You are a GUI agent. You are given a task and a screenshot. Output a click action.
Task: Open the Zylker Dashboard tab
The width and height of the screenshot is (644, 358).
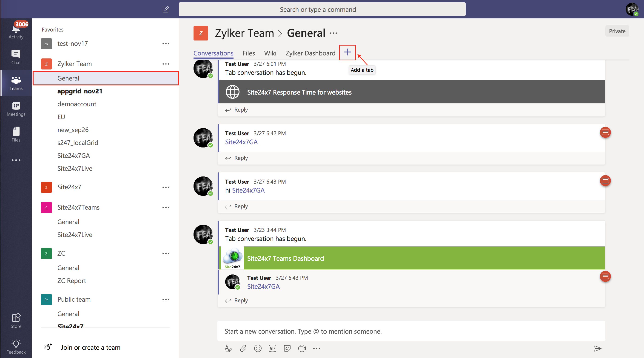click(x=310, y=53)
